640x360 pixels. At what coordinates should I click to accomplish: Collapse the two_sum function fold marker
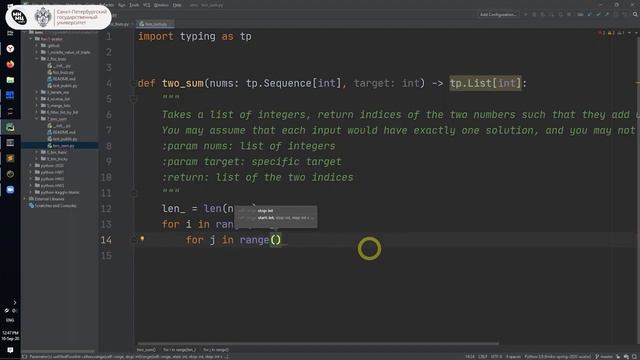point(133,83)
